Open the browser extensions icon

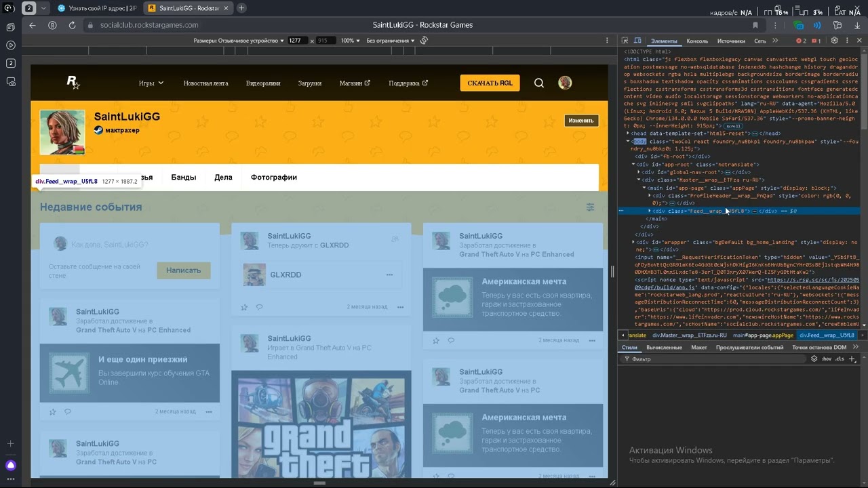point(837,25)
